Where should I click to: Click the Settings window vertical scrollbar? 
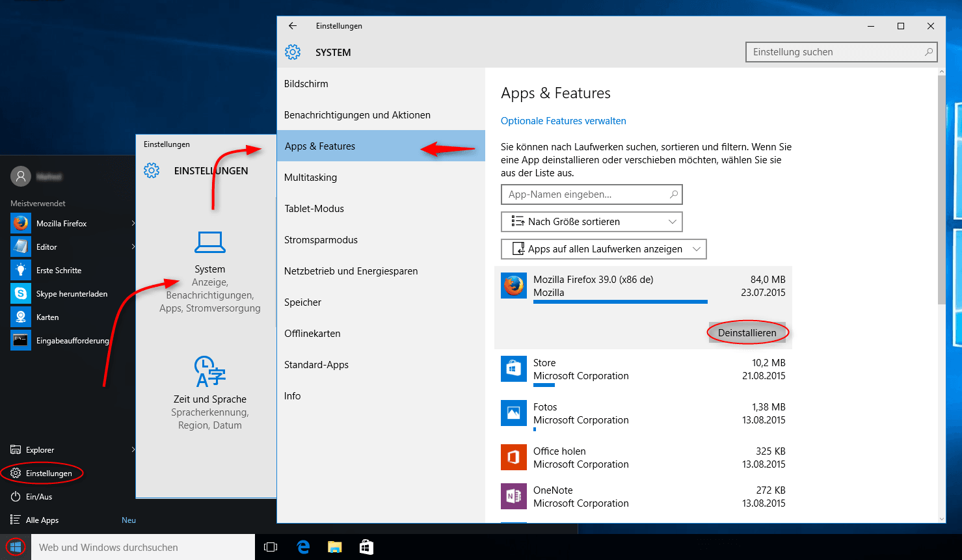pos(941,189)
